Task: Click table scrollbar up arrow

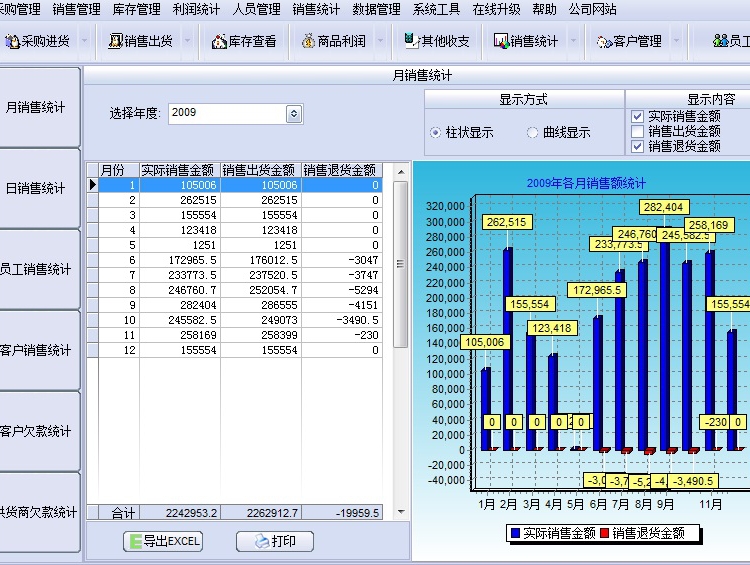Action: click(401, 172)
